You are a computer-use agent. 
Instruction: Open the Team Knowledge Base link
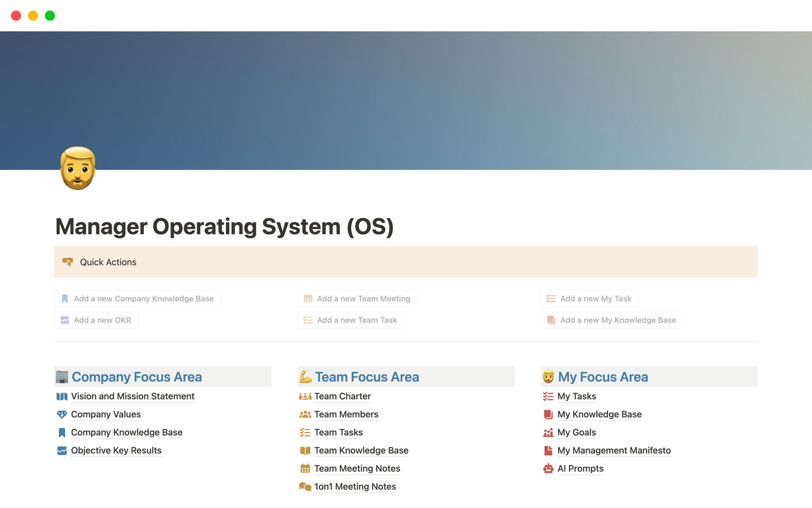point(361,450)
